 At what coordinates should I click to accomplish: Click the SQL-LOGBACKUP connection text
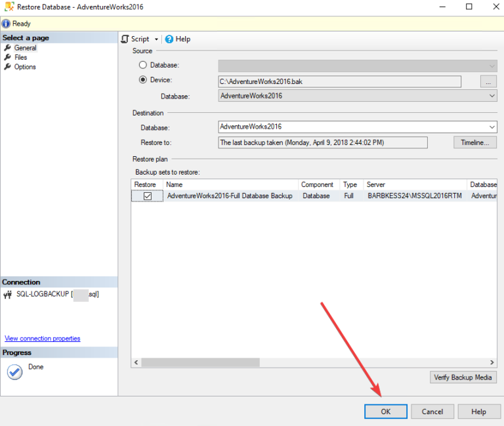click(x=58, y=294)
